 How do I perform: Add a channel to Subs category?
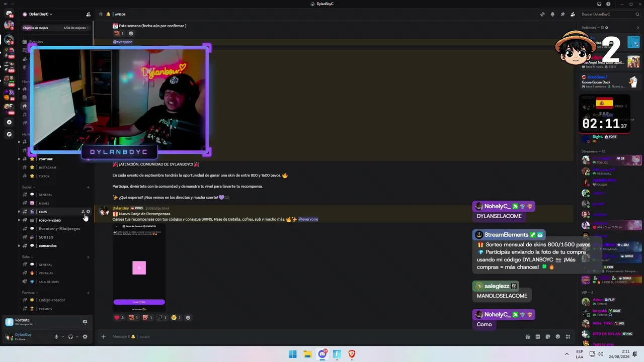[x=88, y=257]
